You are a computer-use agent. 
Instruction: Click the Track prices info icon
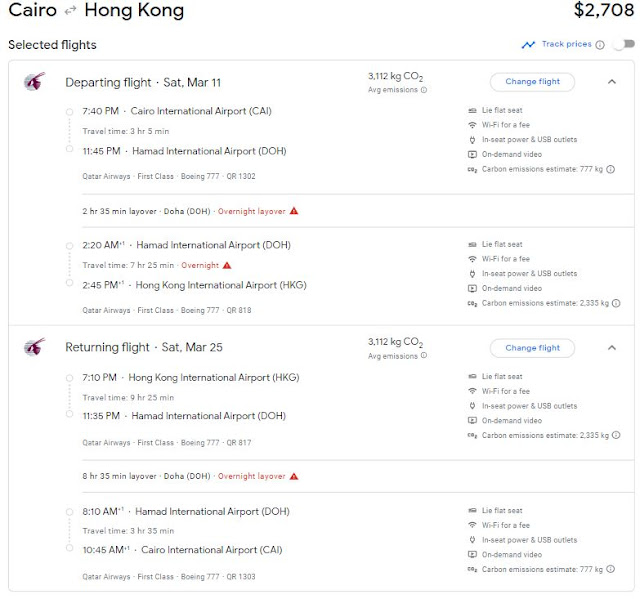tap(600, 44)
